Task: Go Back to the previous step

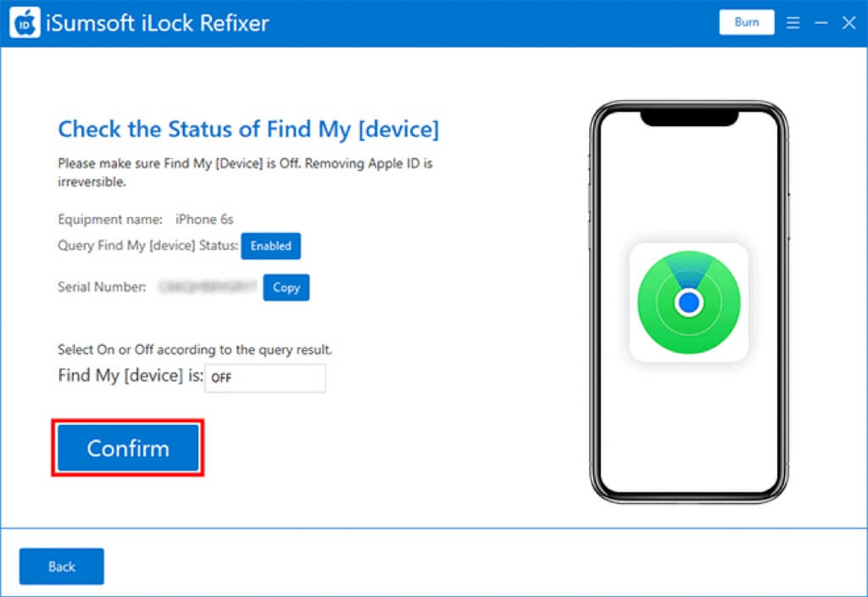Action: [x=61, y=566]
